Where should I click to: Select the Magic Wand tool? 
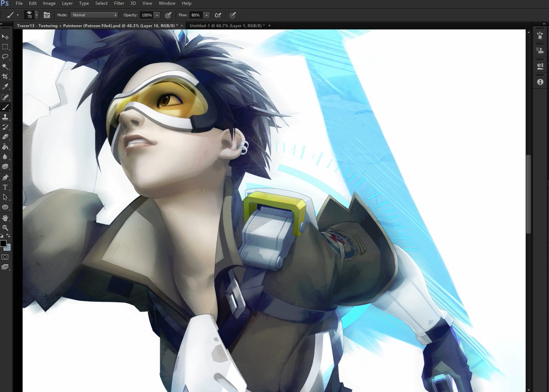5,67
